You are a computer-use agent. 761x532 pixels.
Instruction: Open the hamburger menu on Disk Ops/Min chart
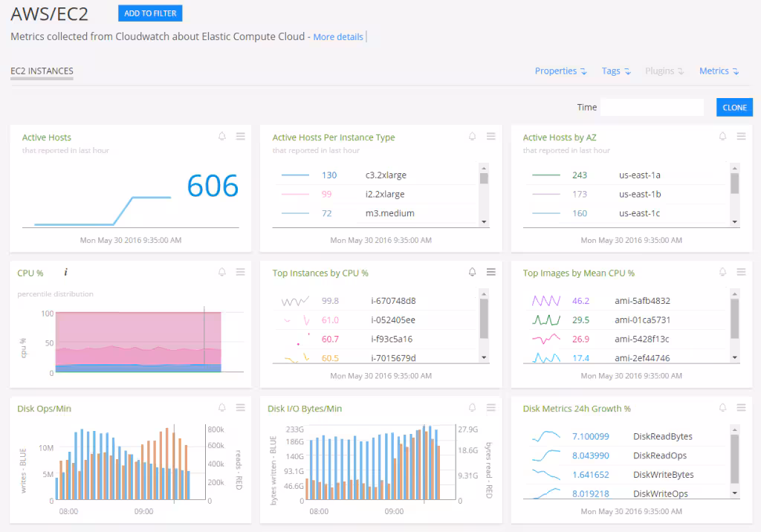(x=240, y=407)
